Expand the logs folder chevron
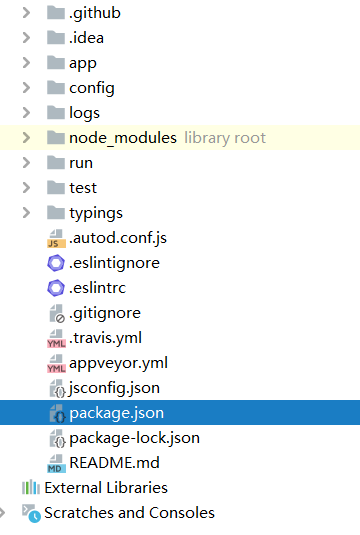 [x=26, y=113]
